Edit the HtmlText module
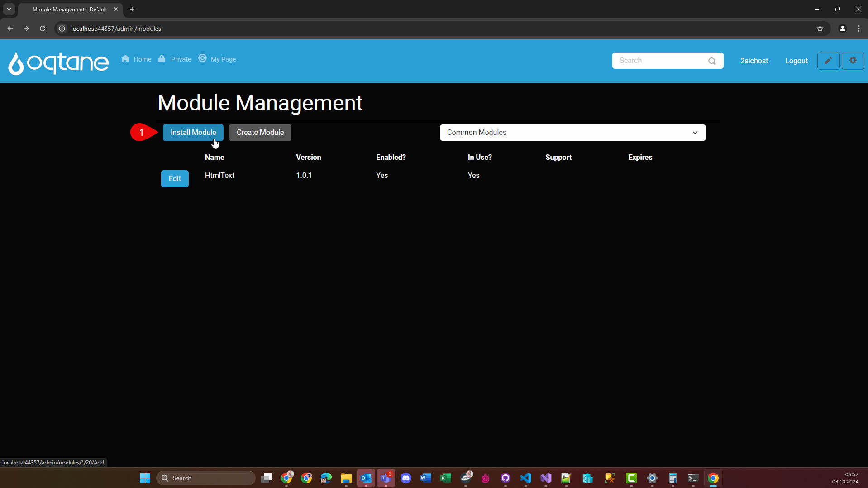Image resolution: width=868 pixels, height=488 pixels. pyautogui.click(x=175, y=179)
